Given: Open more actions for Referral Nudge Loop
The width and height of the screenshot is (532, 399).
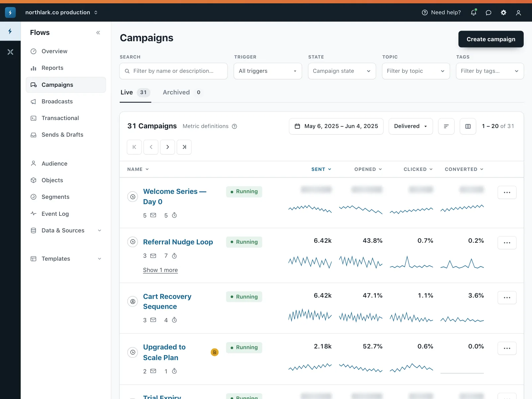Looking at the screenshot, I should [507, 243].
